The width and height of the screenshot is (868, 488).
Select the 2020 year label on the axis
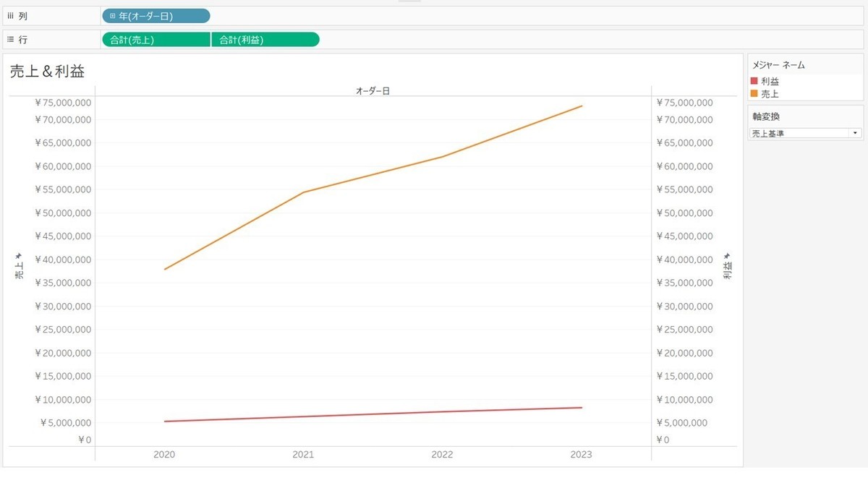pos(164,454)
